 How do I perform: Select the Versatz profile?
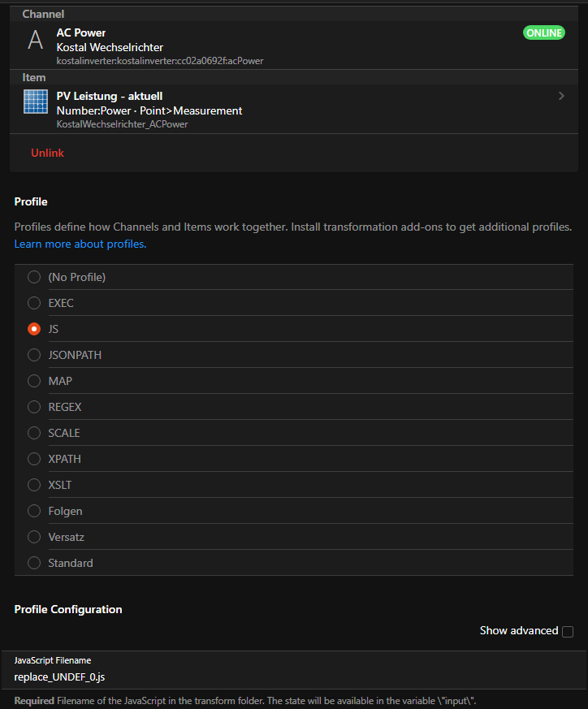pos(34,537)
